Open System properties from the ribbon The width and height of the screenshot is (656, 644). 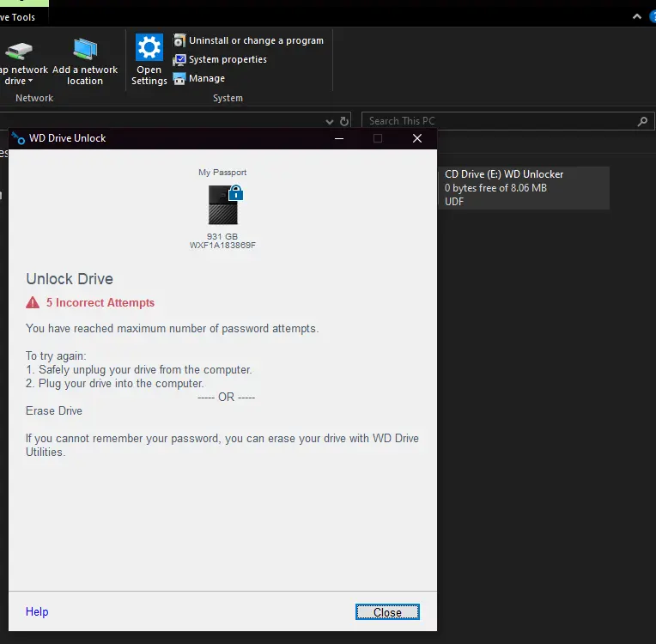220,59
